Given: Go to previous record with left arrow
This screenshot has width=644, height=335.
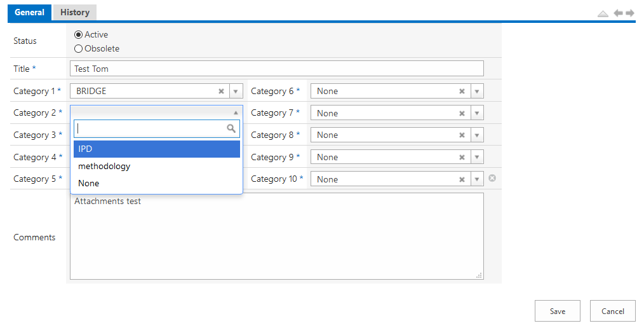Looking at the screenshot, I should (x=618, y=13).
